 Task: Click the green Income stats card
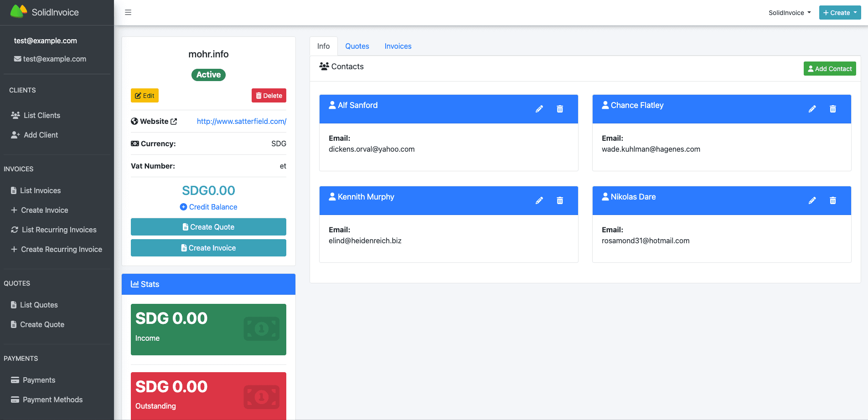(x=208, y=329)
